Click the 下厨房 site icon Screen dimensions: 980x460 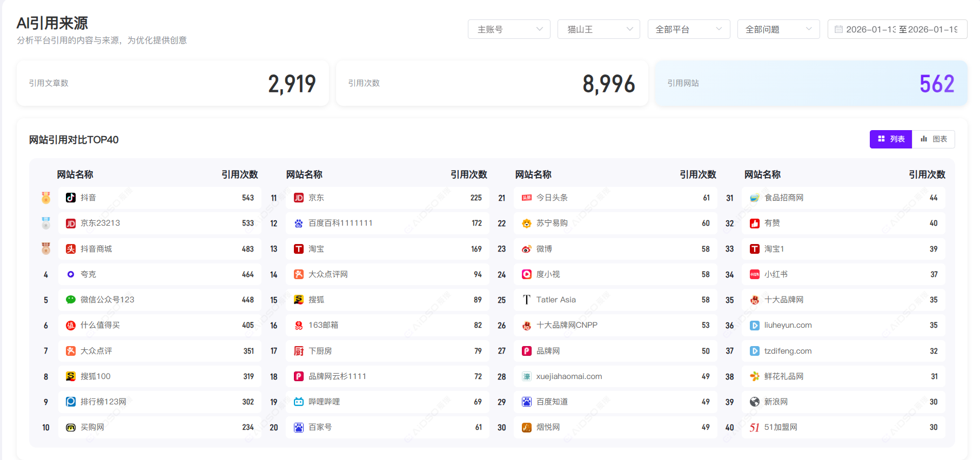pyautogui.click(x=299, y=351)
